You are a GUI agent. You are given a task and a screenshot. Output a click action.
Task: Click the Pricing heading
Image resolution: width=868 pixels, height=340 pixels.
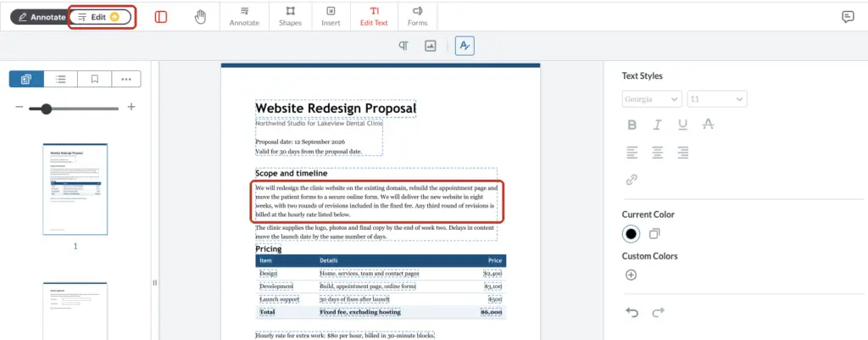[269, 249]
